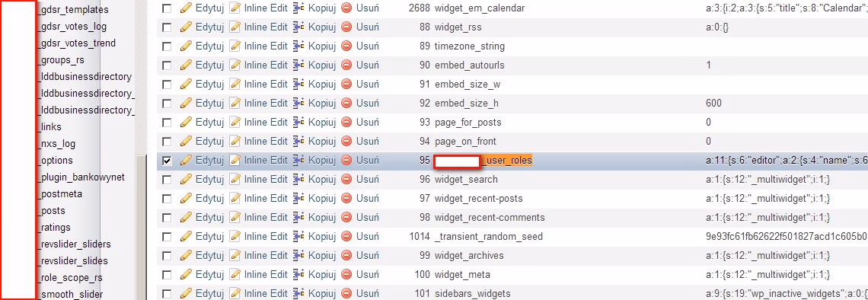Open the _role_scope_rs table in sidebar
This screenshot has height=300, width=868.
pyautogui.click(x=70, y=277)
